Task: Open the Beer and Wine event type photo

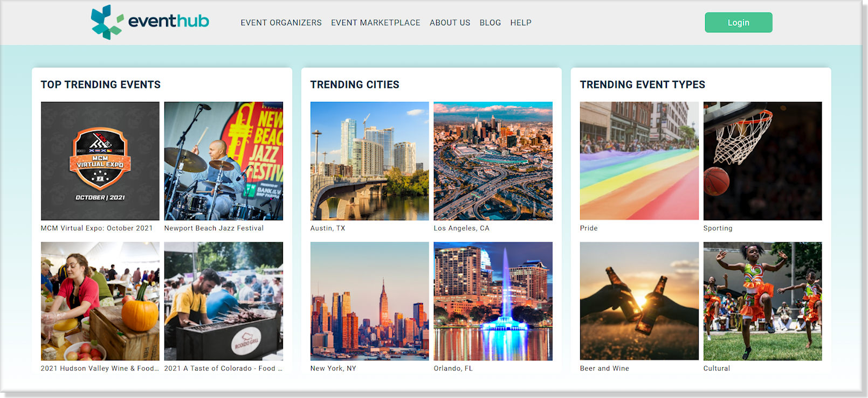Action: 639,301
